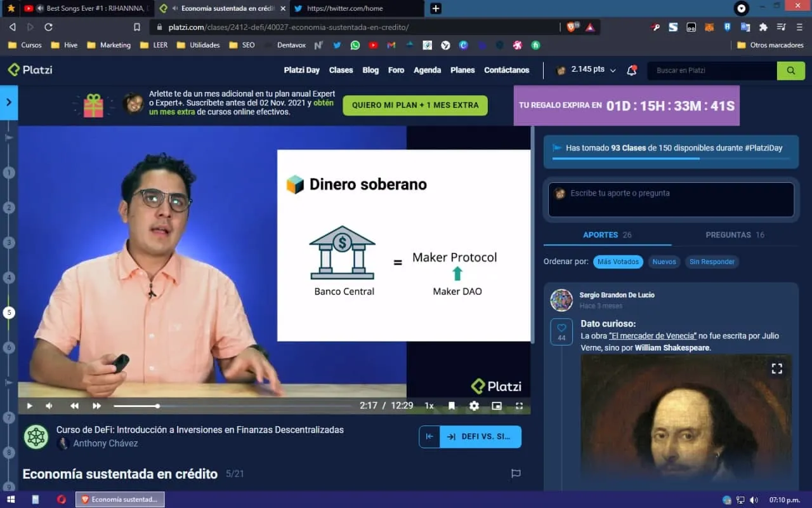Open the Dentavox bookmark
The width and height of the screenshot is (812, 508).
point(285,45)
